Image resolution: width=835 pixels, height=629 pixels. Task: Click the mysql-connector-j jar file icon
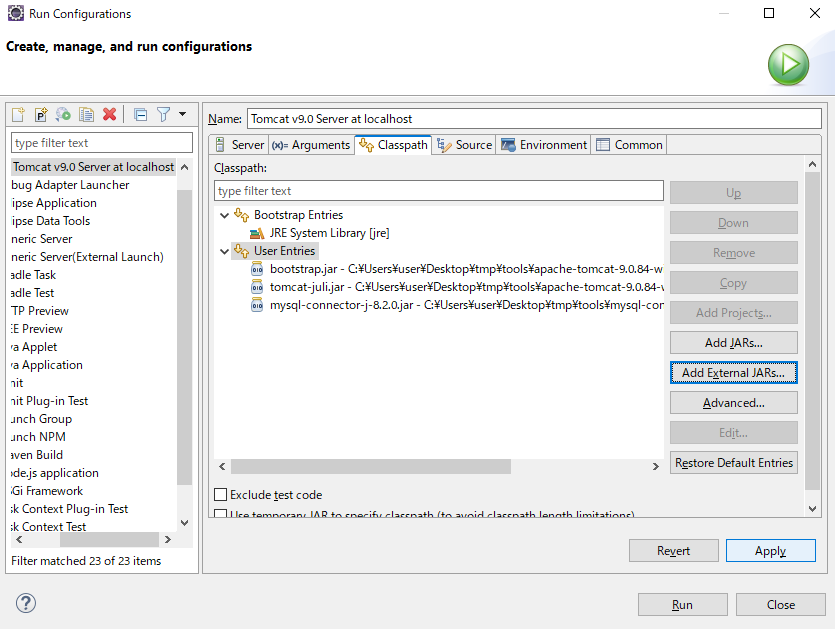click(x=257, y=305)
